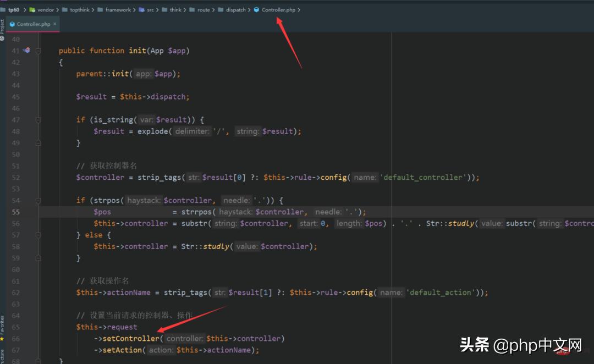Close the Controller.php editor tab
The image size is (594, 364).
point(55,24)
